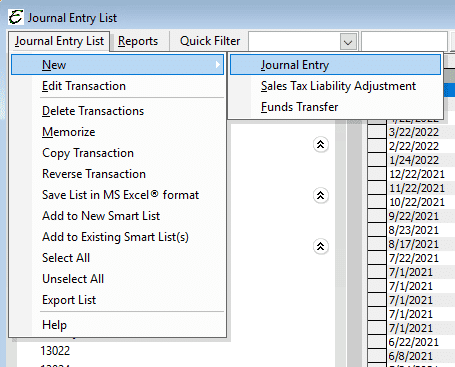The image size is (455, 367).
Task: Select Sales Tax Liability Adjustment
Action: (x=335, y=86)
